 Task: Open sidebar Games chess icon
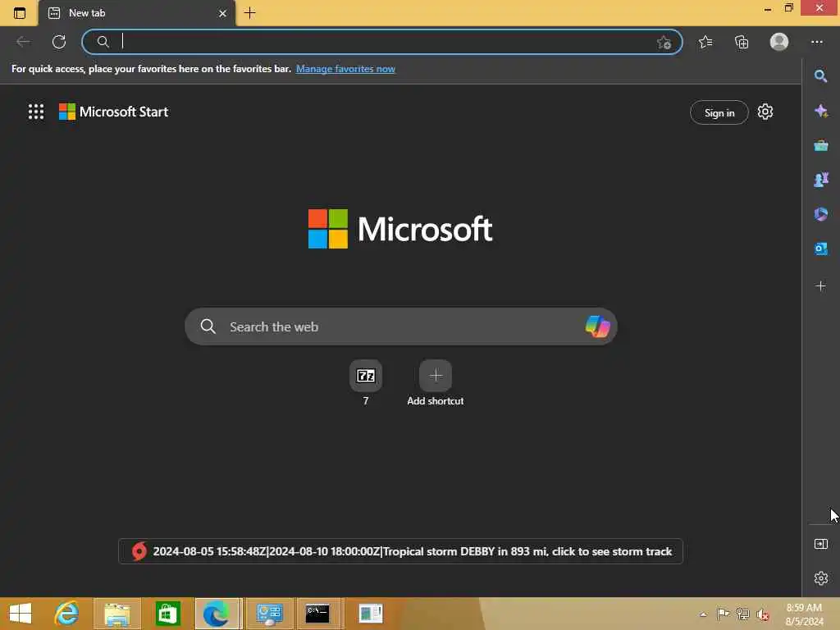(820, 180)
